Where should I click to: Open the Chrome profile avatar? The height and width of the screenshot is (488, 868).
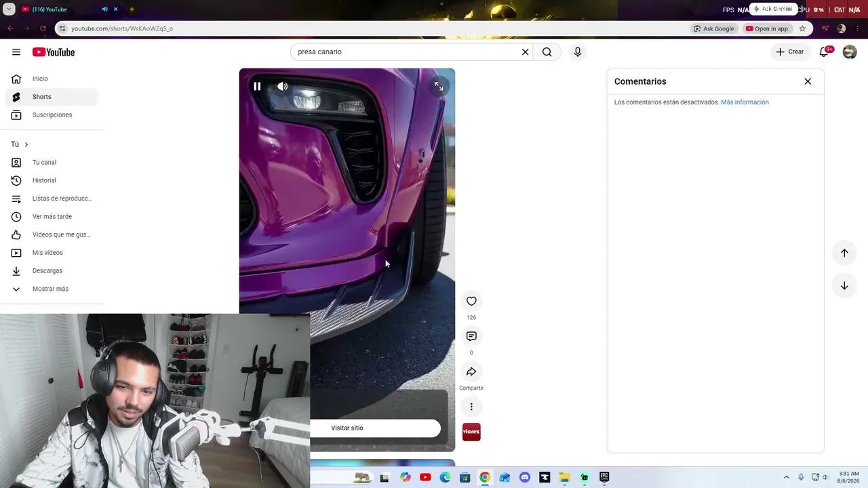(x=842, y=28)
